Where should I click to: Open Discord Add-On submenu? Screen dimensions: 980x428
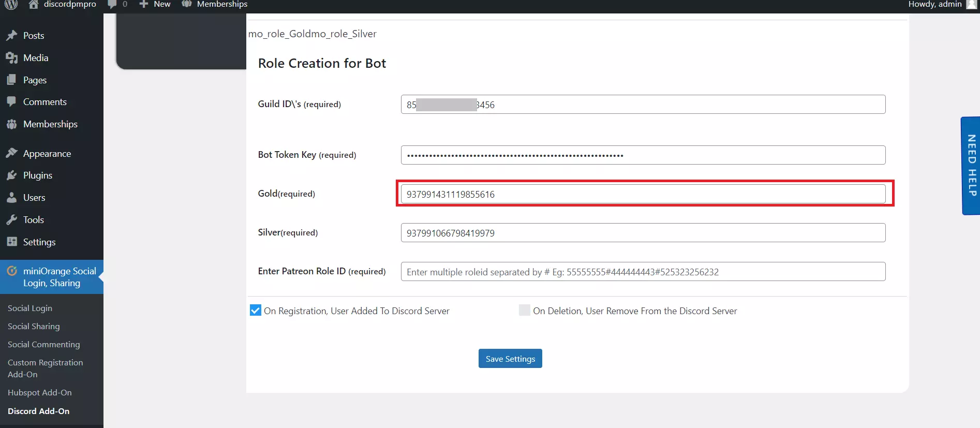pos(39,411)
